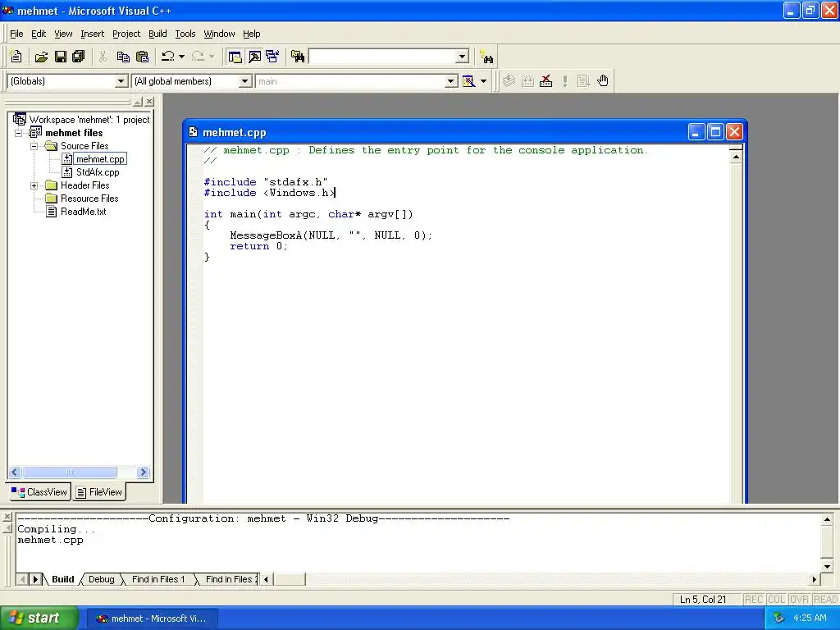Viewport: 840px width, 630px height.
Task: Switch to the FileView tab
Action: point(99,492)
